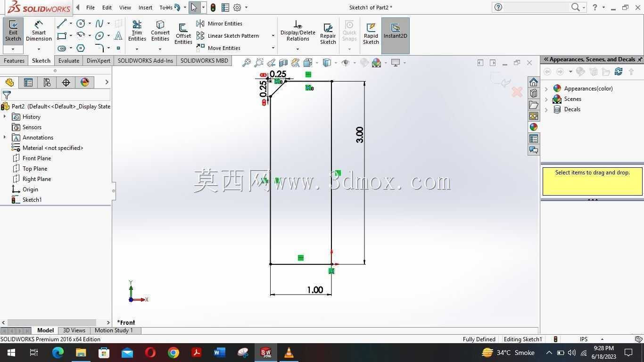The width and height of the screenshot is (644, 362).
Task: Click the Mirror Entities button
Action: coord(220,24)
